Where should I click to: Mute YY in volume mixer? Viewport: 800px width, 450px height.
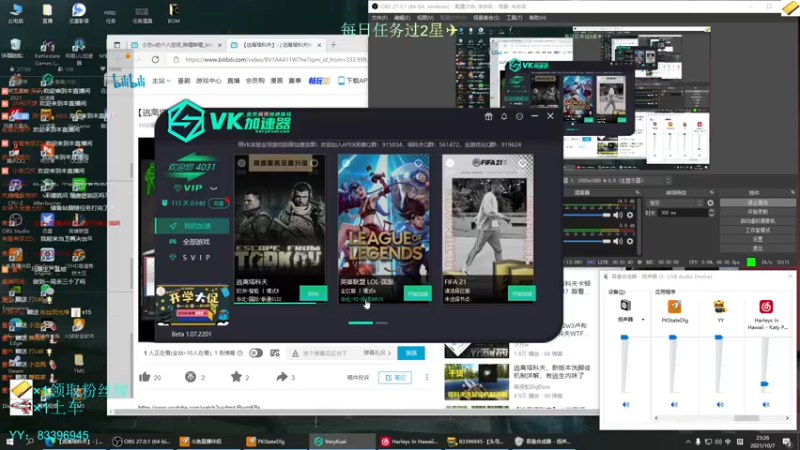click(720, 405)
